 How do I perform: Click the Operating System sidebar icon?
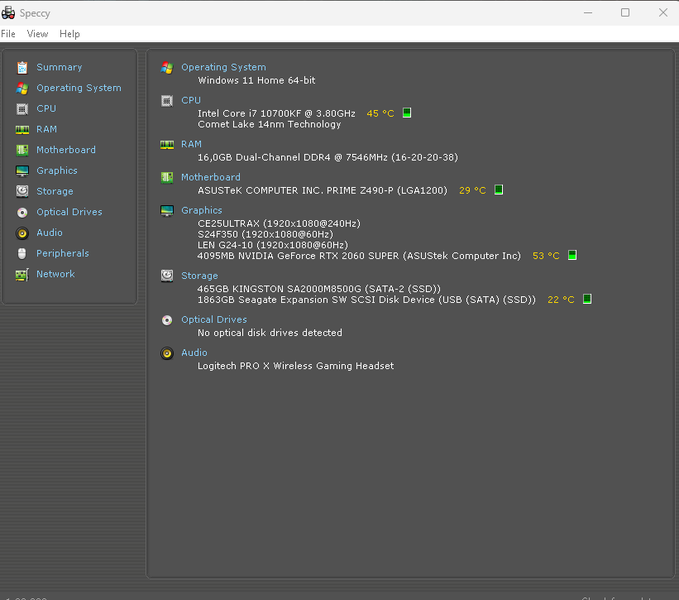tap(22, 88)
